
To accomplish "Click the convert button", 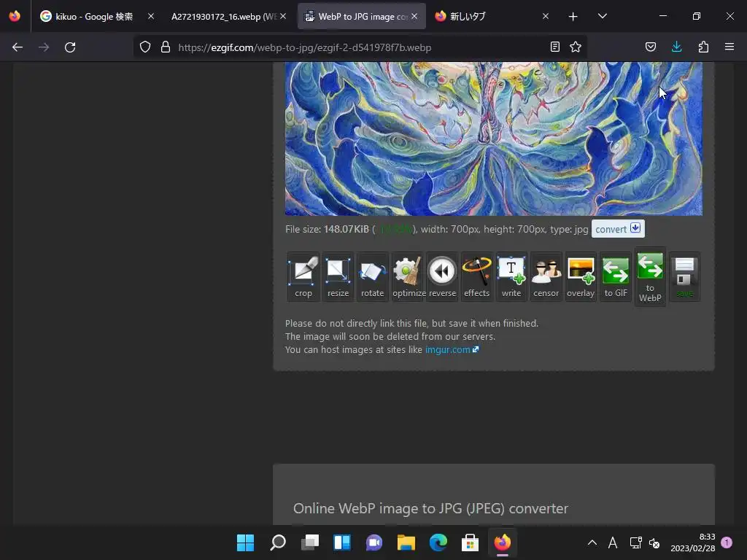I will [x=618, y=229].
